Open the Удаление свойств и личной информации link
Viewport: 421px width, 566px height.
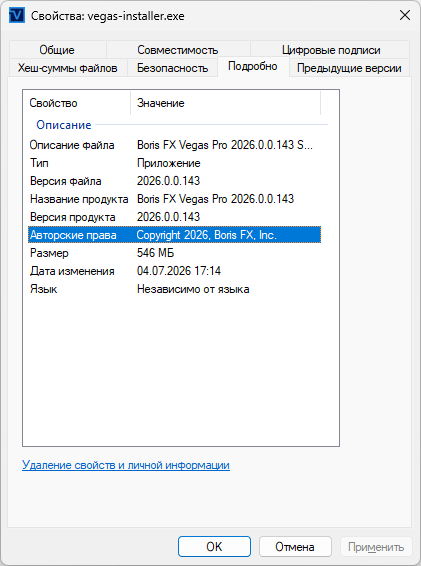pos(126,465)
